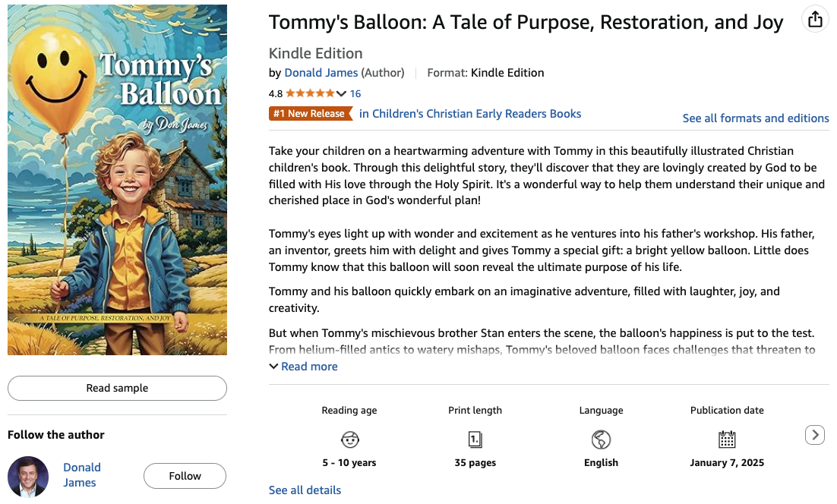Click the Print length pages icon

(x=475, y=439)
